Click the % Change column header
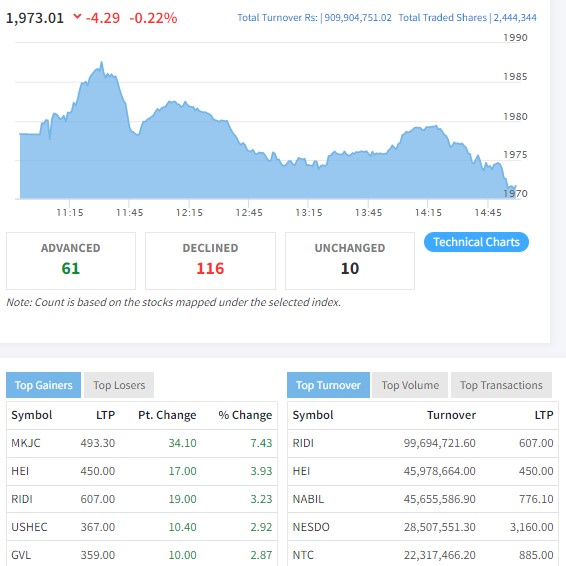This screenshot has width=566, height=566. [245, 415]
